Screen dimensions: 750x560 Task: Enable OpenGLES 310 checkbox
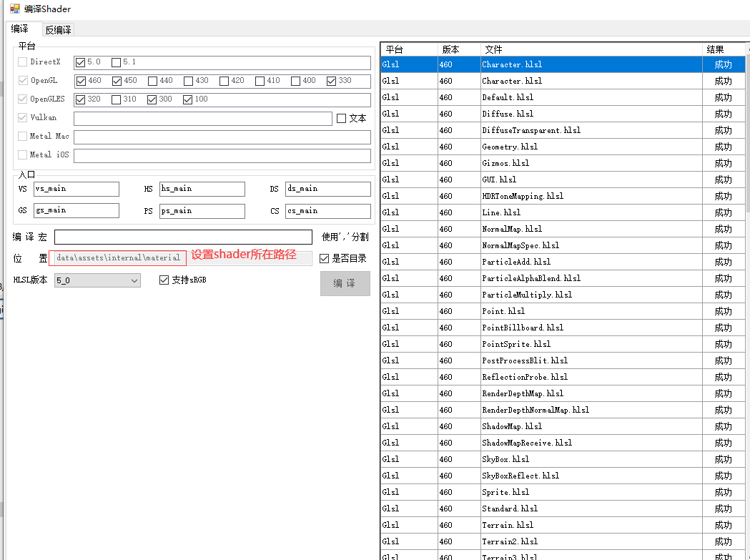(x=117, y=99)
